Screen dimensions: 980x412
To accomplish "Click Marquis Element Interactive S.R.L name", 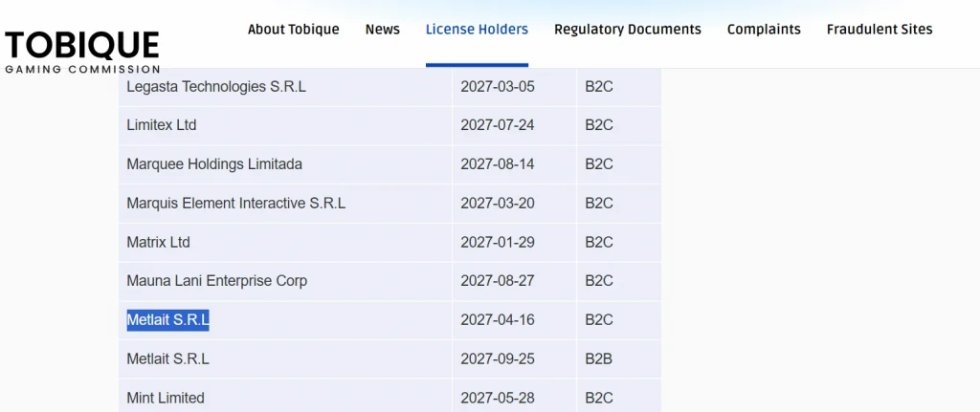I will 235,203.
